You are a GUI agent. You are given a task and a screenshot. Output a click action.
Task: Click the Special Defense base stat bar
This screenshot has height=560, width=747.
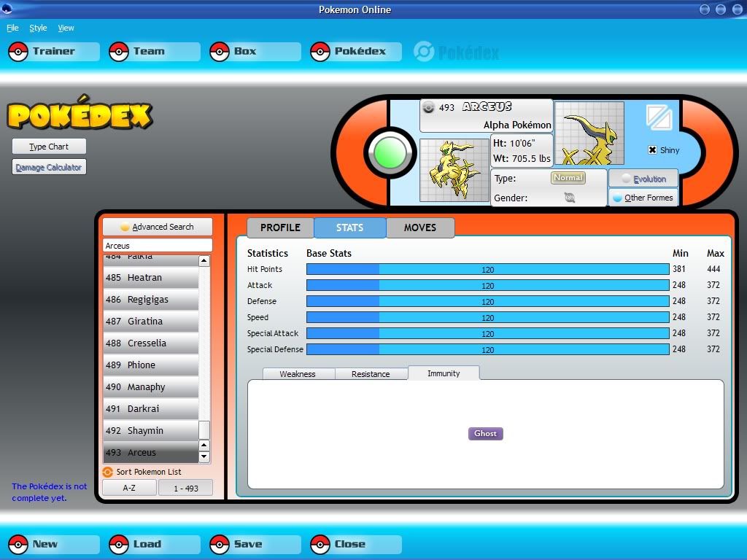pos(488,349)
